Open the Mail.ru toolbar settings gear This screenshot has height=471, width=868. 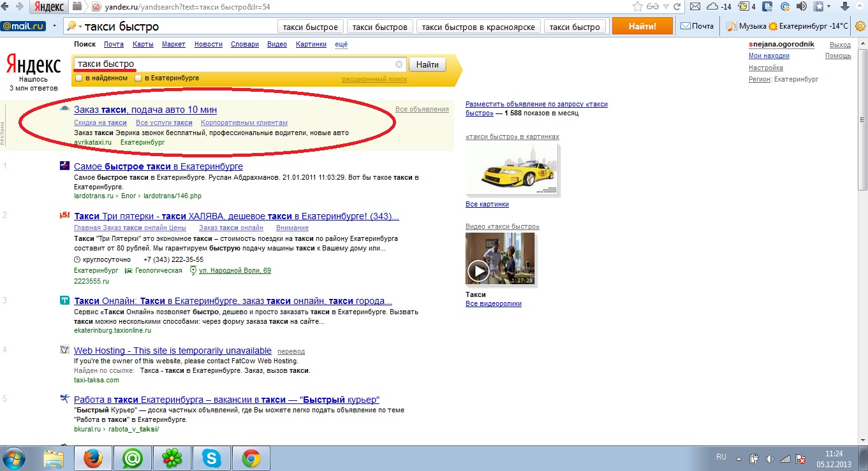[x=860, y=26]
